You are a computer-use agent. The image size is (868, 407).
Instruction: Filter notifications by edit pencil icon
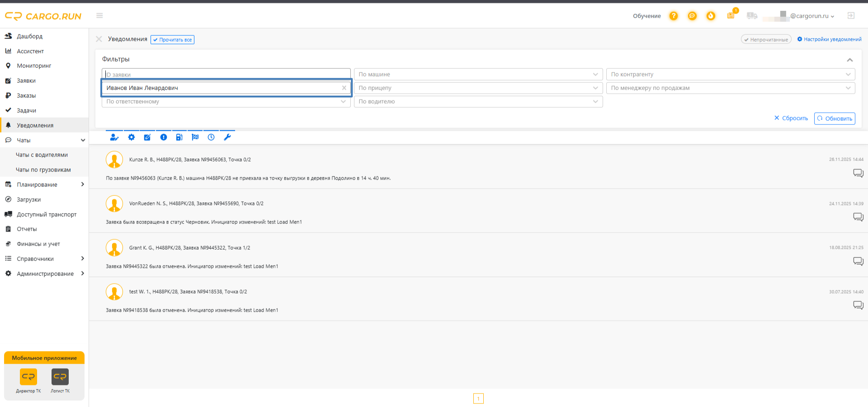147,137
